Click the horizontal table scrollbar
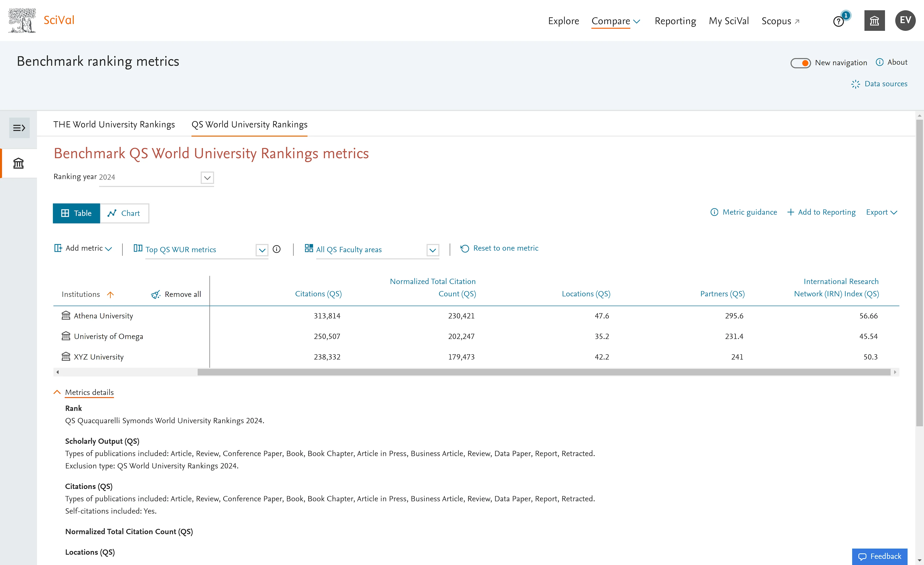The width and height of the screenshot is (924, 565). tap(544, 372)
